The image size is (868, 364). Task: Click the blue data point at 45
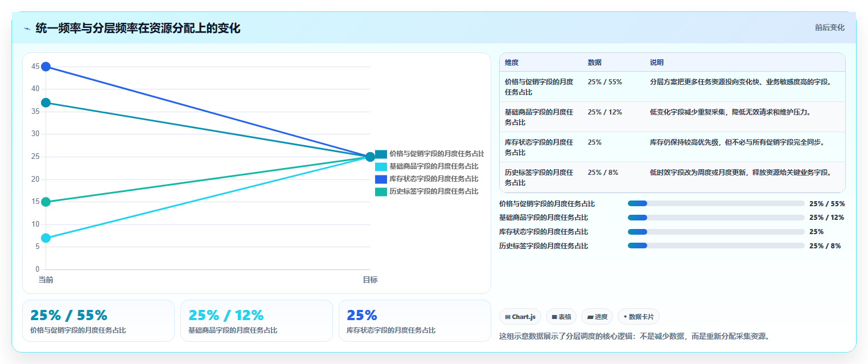pos(46,67)
